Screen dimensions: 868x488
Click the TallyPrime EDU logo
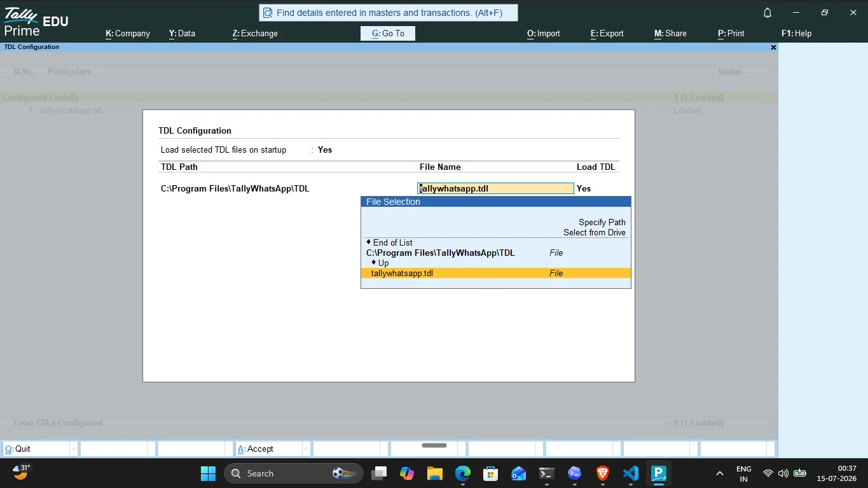point(35,22)
